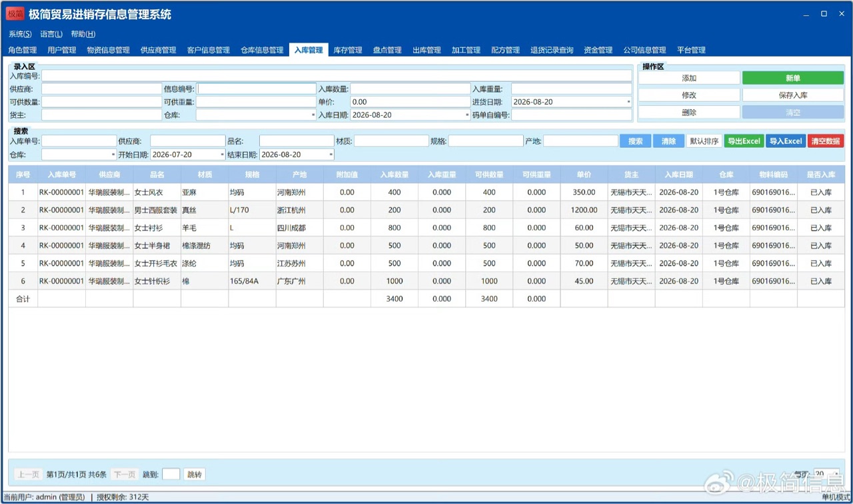This screenshot has width=853, height=504.
Task: Select the row for 女士开衫毛衣
Action: pyautogui.click(x=426, y=263)
